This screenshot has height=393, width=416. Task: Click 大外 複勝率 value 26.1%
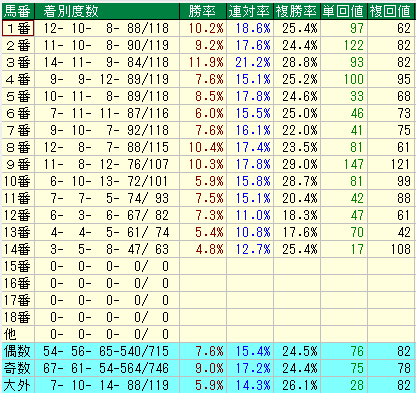point(300,385)
